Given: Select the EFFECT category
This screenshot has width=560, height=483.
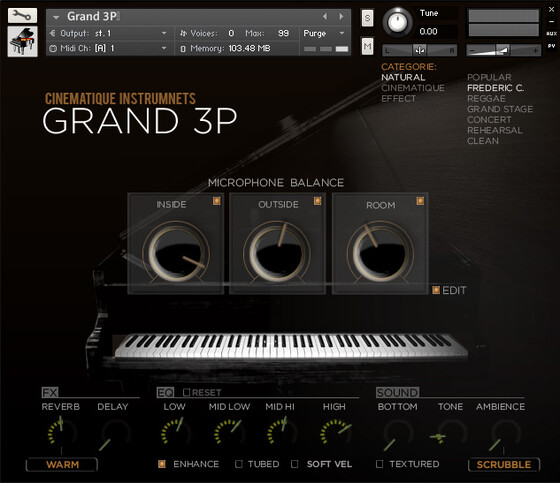Looking at the screenshot, I should point(398,99).
